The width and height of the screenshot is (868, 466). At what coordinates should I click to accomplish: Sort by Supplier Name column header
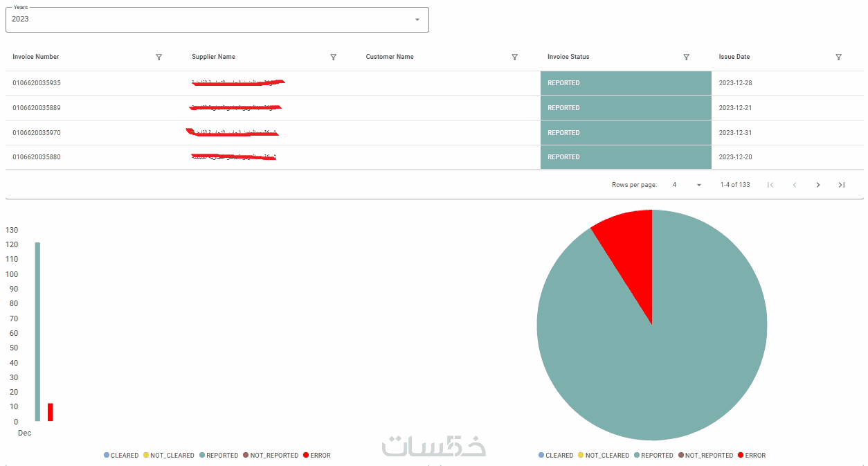coord(213,57)
